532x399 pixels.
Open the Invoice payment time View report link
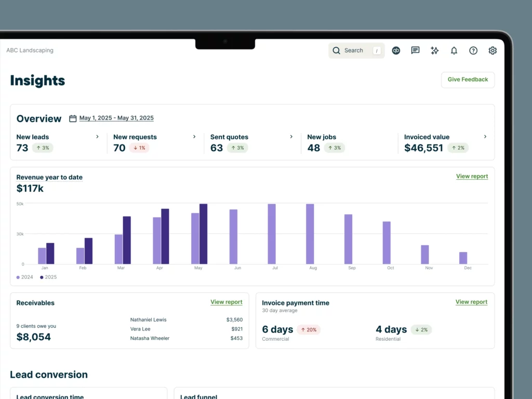pyautogui.click(x=471, y=302)
